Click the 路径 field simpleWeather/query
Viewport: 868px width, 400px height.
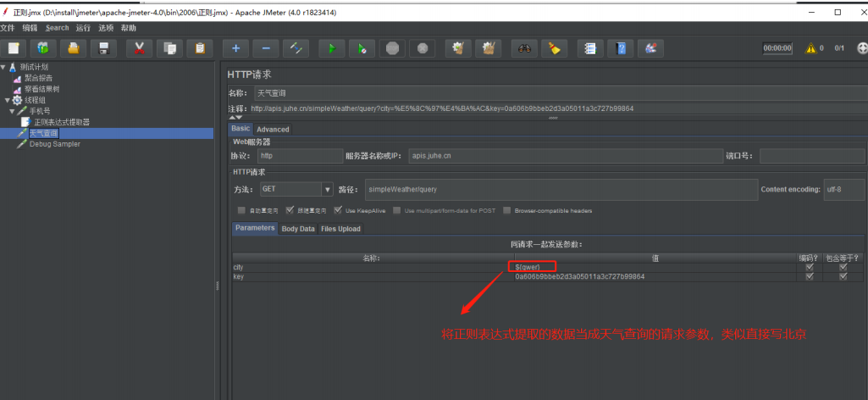click(561, 189)
